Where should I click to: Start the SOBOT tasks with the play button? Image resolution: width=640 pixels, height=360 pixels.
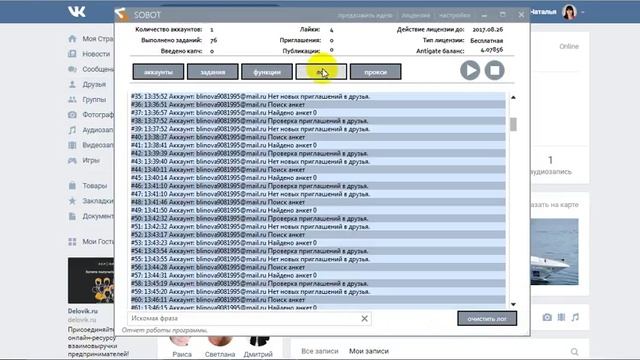(x=470, y=70)
